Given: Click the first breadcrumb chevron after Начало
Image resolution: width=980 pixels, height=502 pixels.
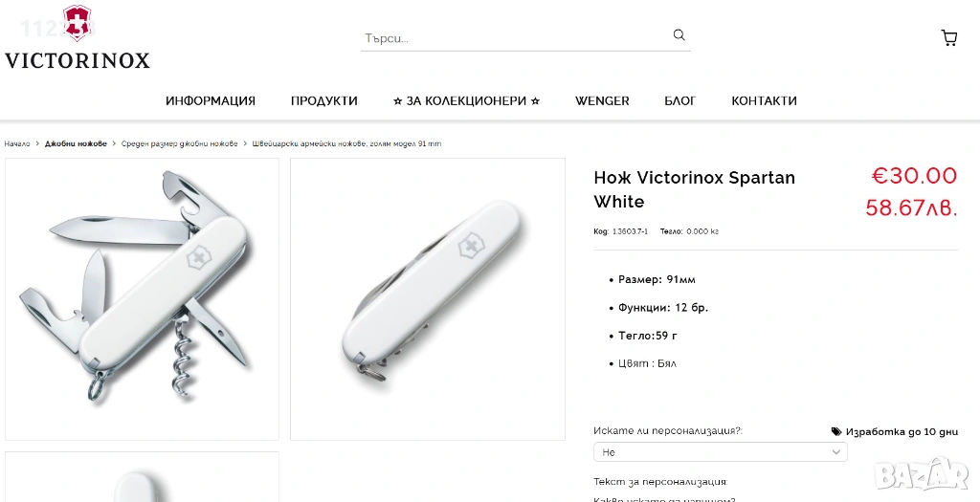Looking at the screenshot, I should (x=37, y=143).
